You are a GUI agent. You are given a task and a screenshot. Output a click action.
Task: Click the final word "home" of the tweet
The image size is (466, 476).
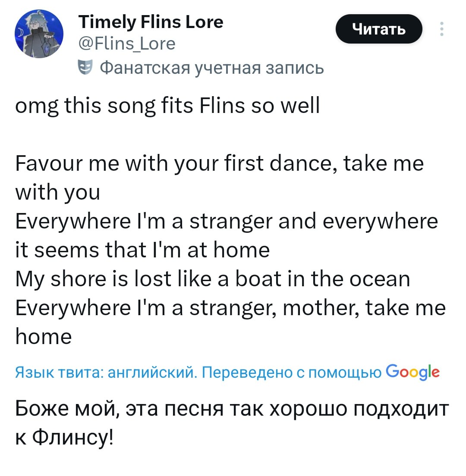43,336
